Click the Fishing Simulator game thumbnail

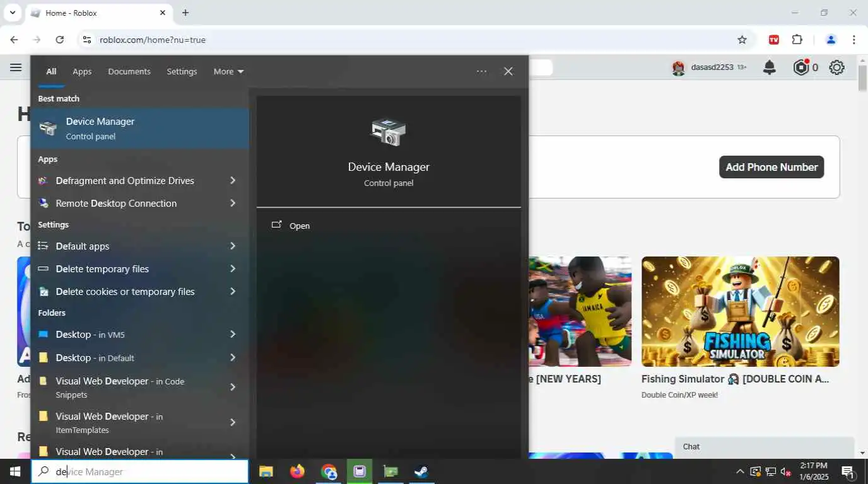click(x=741, y=311)
